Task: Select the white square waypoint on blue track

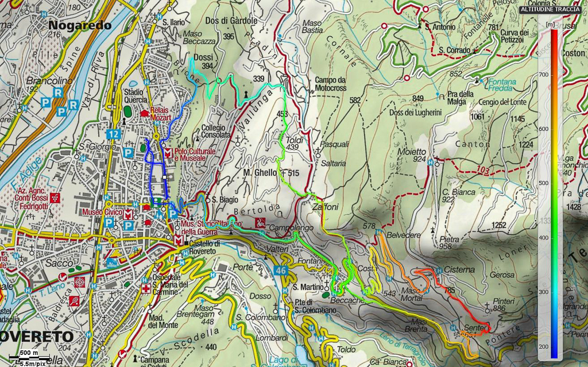Action: coord(164,178)
